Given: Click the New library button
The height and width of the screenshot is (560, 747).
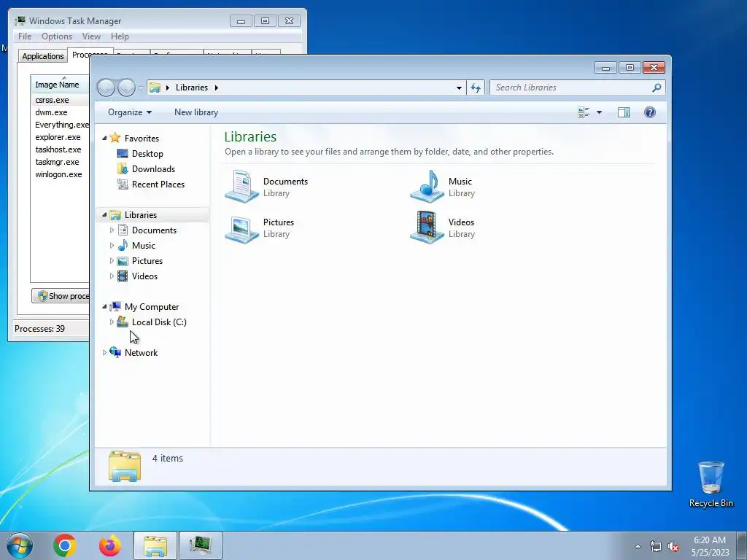Looking at the screenshot, I should tap(196, 112).
